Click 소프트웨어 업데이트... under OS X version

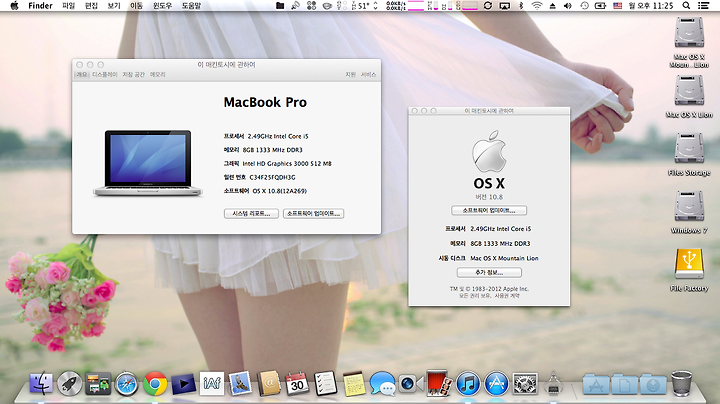coord(489,210)
